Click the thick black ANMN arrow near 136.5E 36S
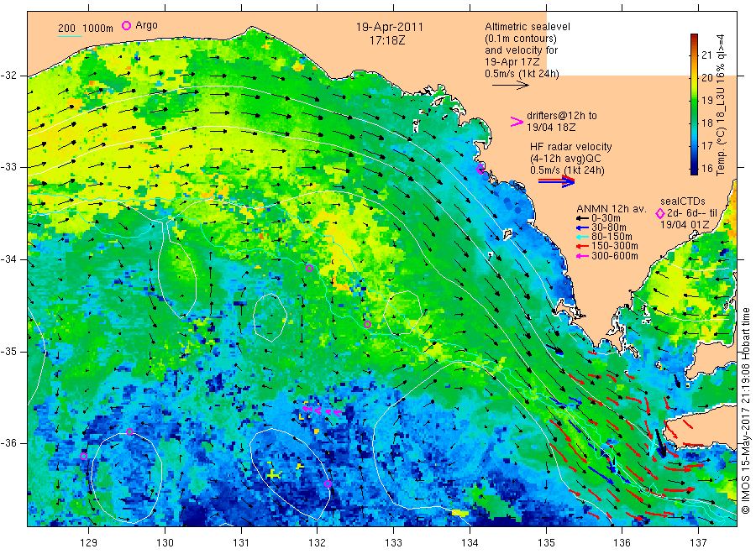The width and height of the screenshot is (756, 554). pos(660,443)
